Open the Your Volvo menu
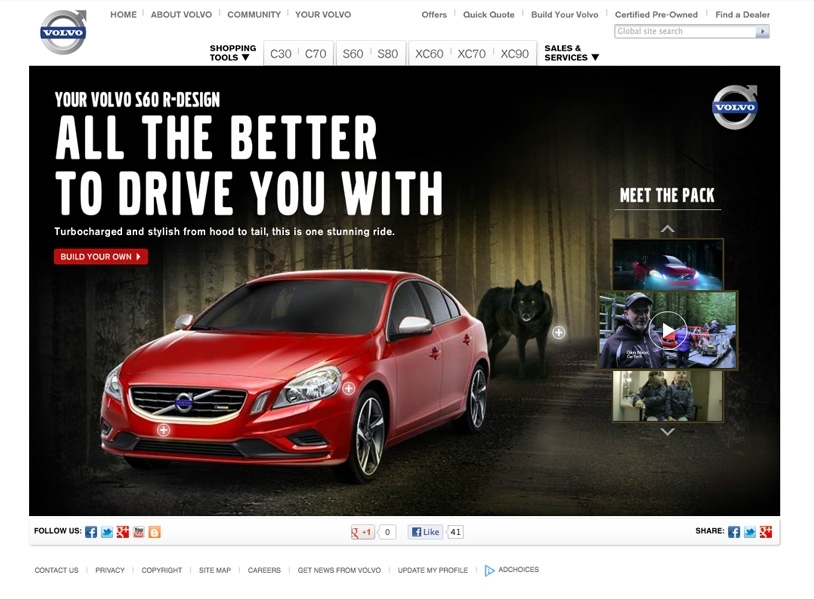The height and width of the screenshot is (600, 814). [323, 15]
